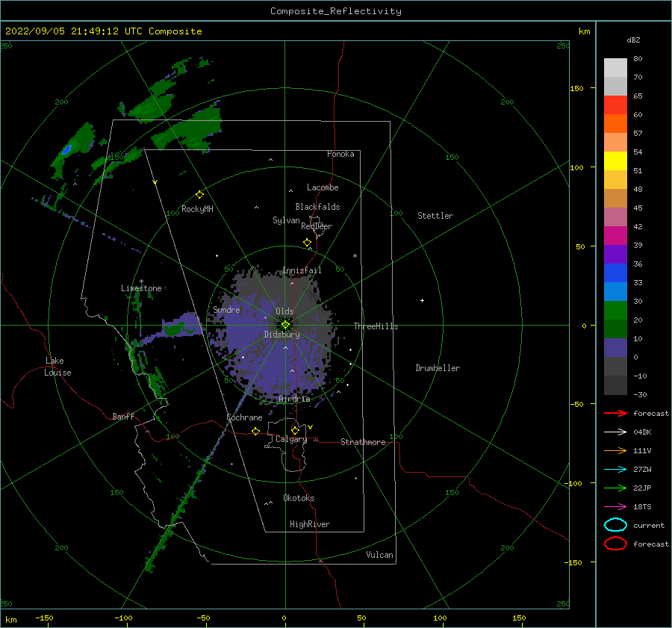Image resolution: width=672 pixels, height=628 pixels.
Task: Click the yellow diamond marker near RockyMH
Action: [x=199, y=195]
